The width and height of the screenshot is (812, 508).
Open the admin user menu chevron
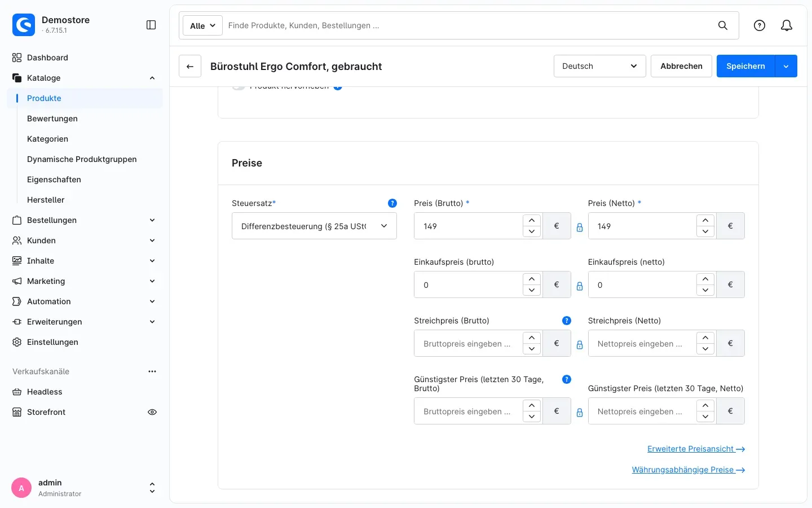[152, 488]
